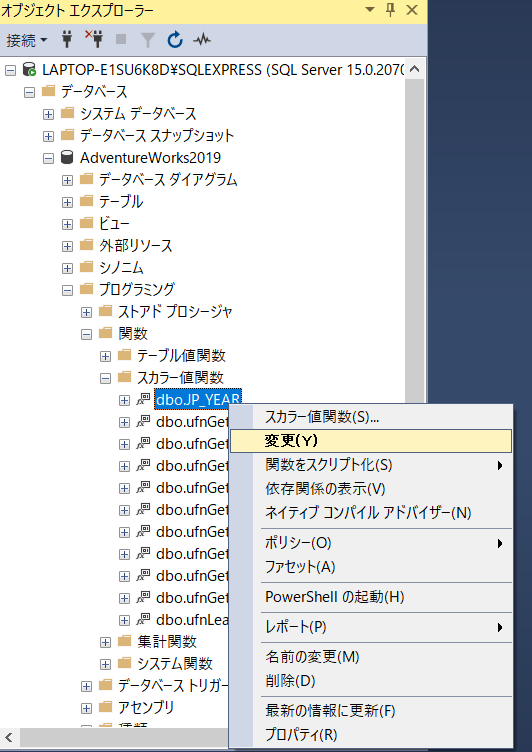532x752 pixels.
Task: Click the server icon for LAPTOP-E1SU6K8D¥SQLEXPRESS
Action: [29, 70]
